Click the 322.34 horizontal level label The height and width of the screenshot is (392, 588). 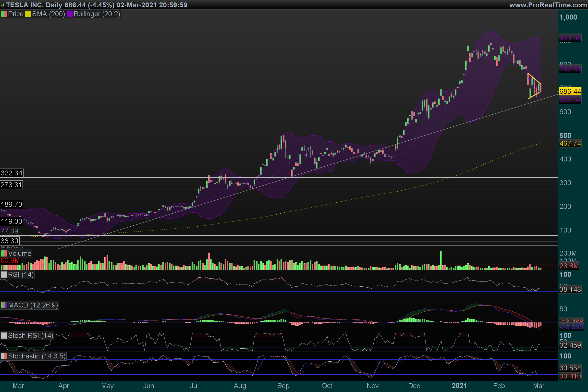point(12,173)
